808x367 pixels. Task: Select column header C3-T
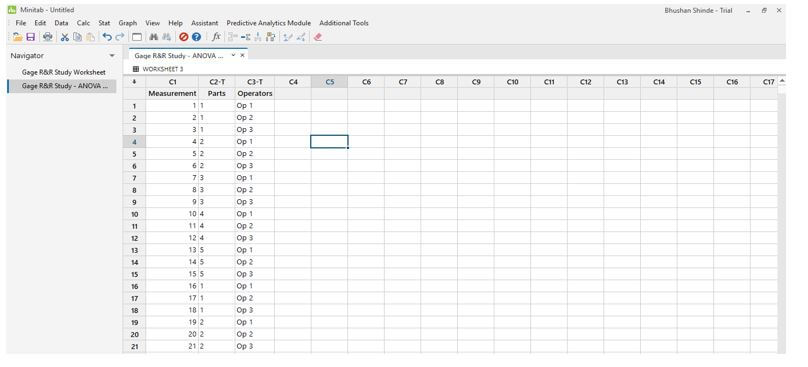click(x=255, y=82)
